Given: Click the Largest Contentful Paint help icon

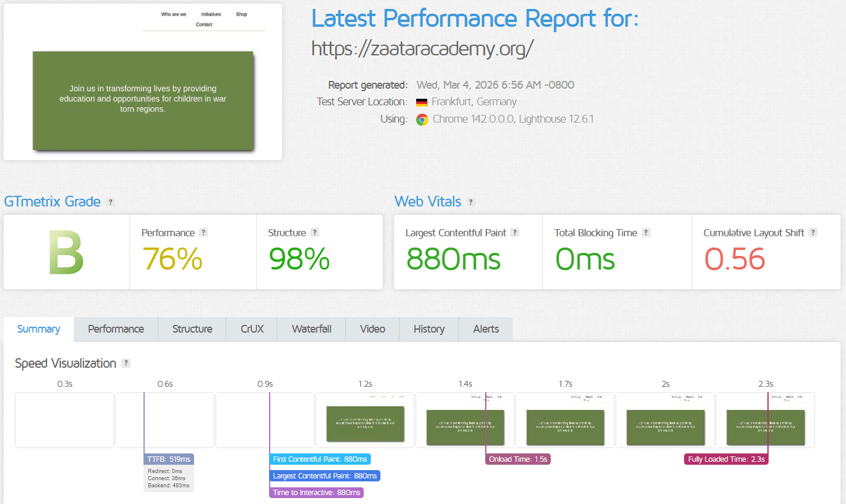Looking at the screenshot, I should (x=515, y=233).
